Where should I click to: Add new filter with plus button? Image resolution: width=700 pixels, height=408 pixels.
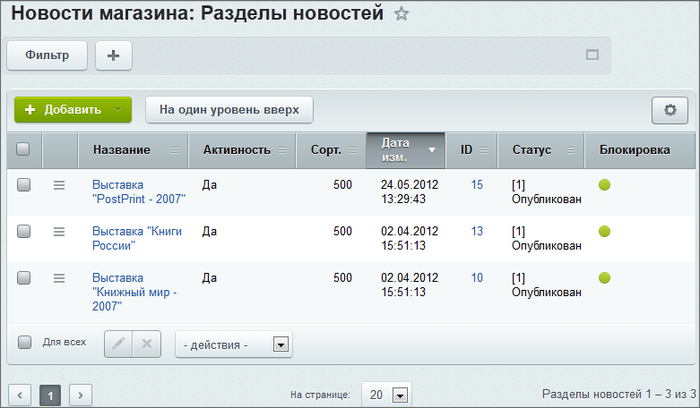tap(113, 55)
